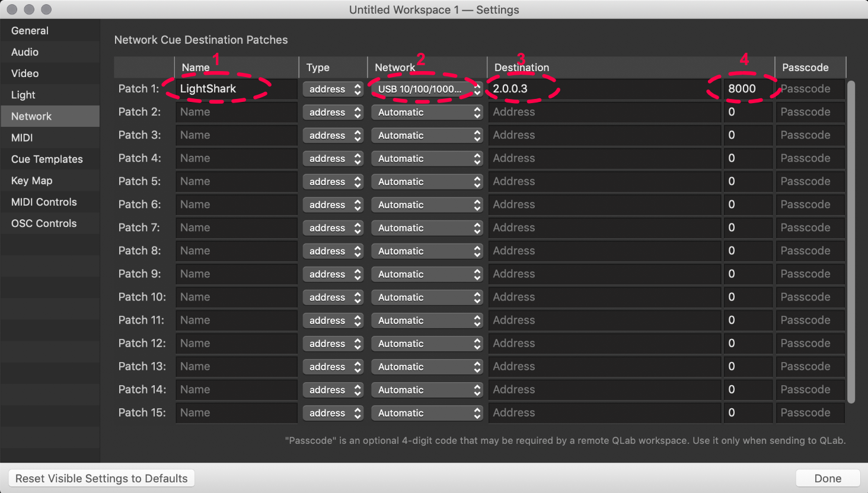Screen dimensions: 868x493
Task: Open Patch 3 Type address dropdown
Action: (333, 135)
